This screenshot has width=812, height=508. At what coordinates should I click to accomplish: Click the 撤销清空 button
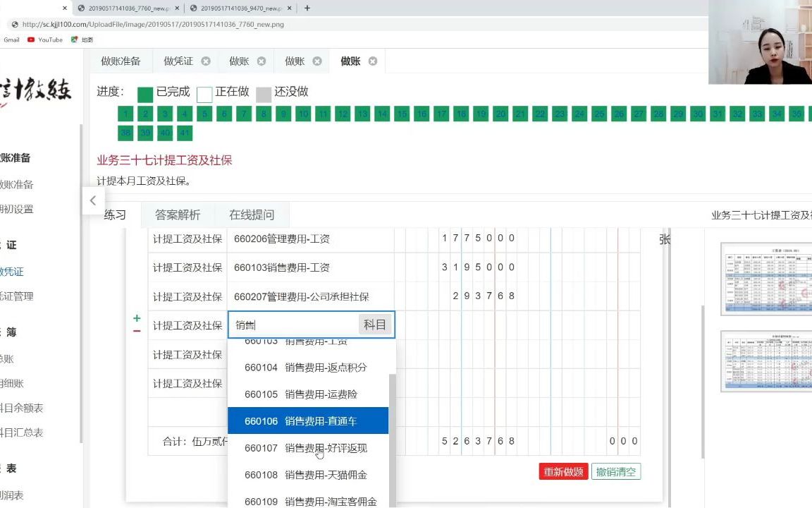click(x=615, y=471)
